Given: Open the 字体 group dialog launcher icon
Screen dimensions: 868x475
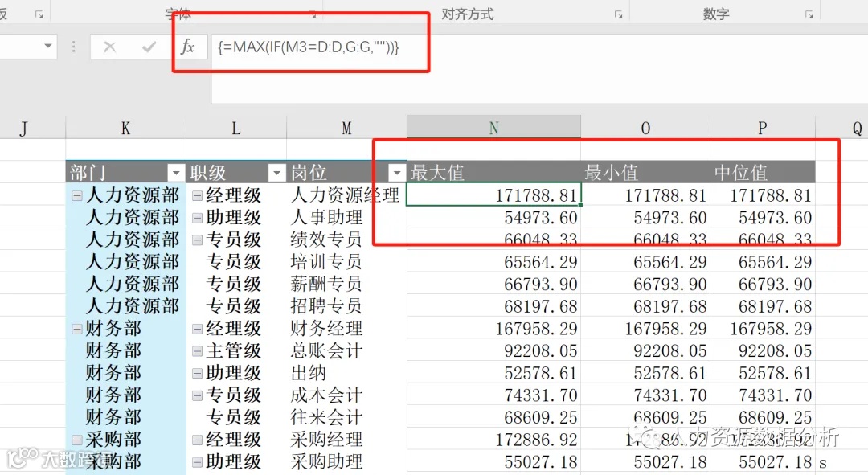Looking at the screenshot, I should (x=313, y=14).
